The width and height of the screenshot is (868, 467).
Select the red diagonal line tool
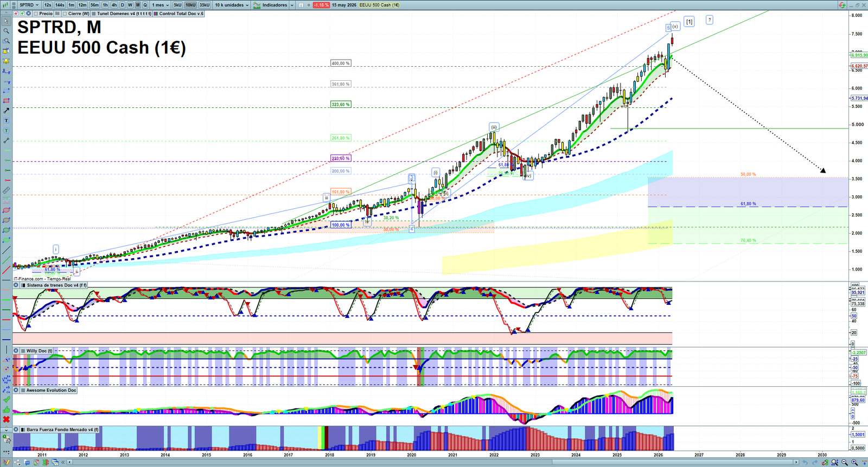tap(6, 270)
